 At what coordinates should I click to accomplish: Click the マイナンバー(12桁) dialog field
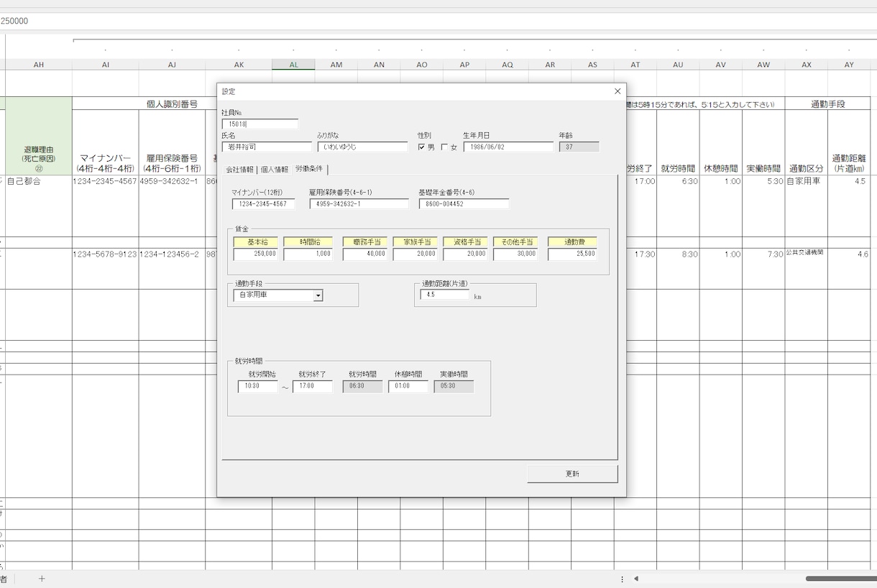[x=263, y=204]
